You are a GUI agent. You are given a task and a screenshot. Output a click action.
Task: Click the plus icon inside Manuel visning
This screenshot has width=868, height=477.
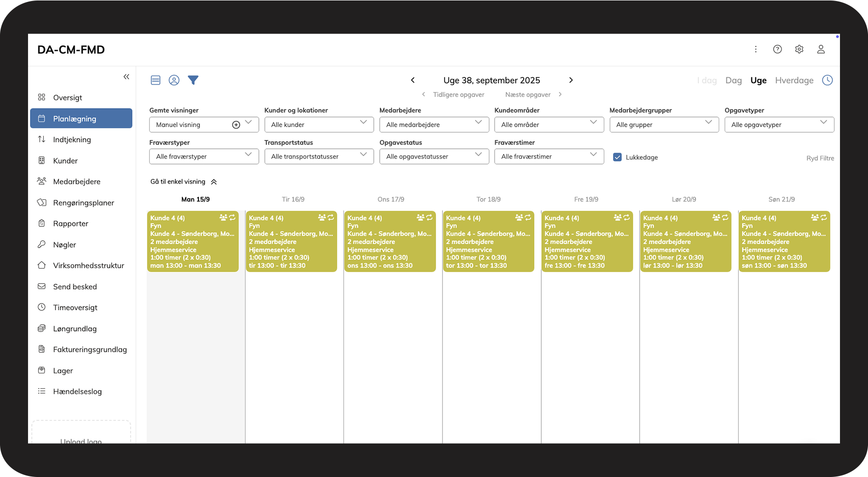coord(236,124)
